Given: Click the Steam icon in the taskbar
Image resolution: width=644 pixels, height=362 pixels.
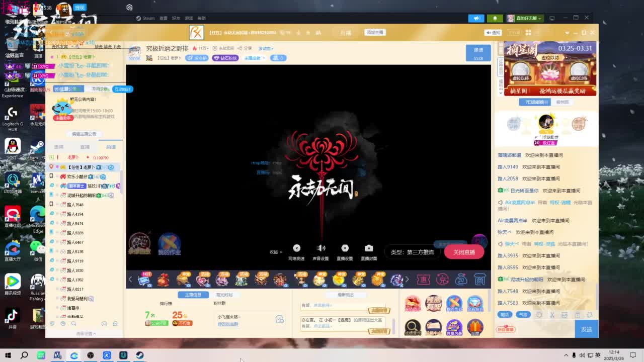Looking at the screenshot, I should point(140,355).
